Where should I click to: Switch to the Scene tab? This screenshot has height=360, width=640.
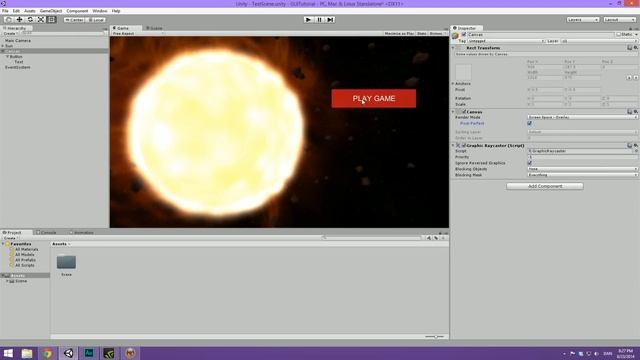pyautogui.click(x=154, y=28)
